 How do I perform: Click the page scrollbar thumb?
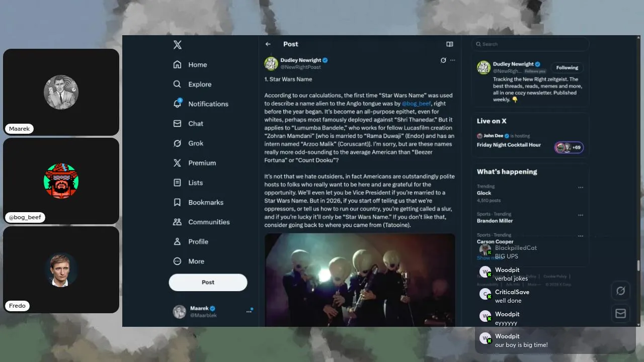click(638, 265)
